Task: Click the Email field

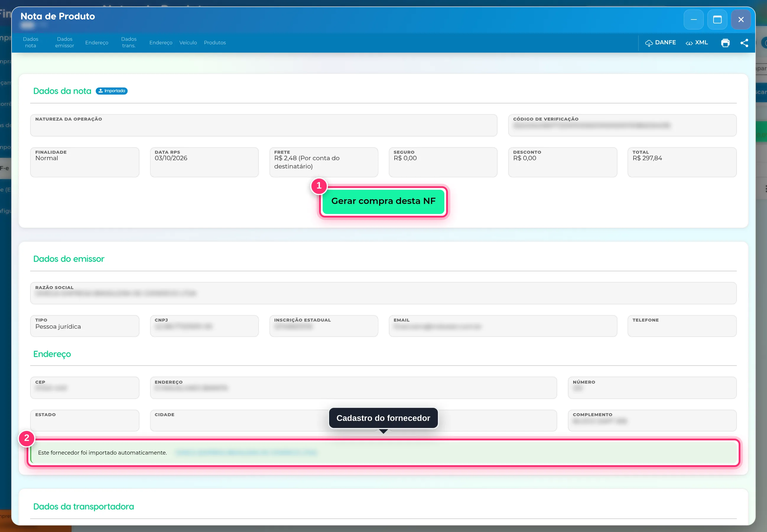Action: (503, 326)
